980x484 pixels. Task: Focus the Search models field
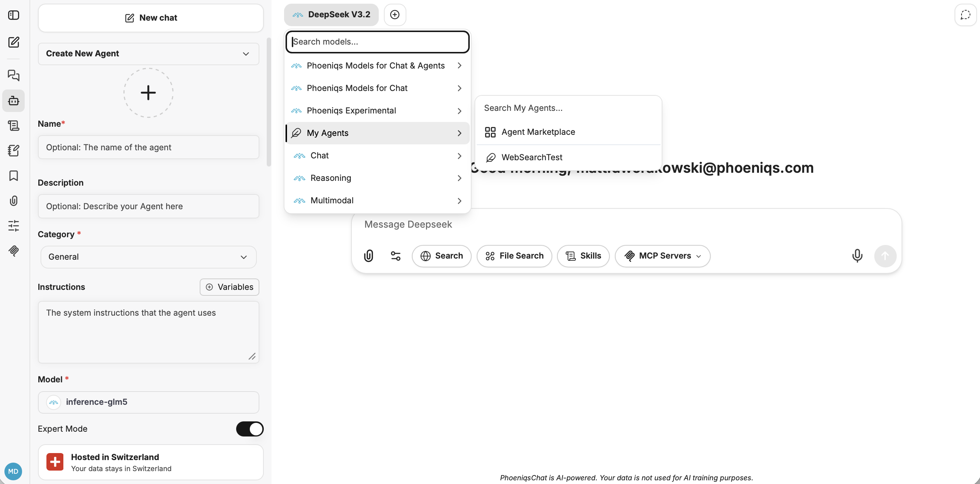377,42
